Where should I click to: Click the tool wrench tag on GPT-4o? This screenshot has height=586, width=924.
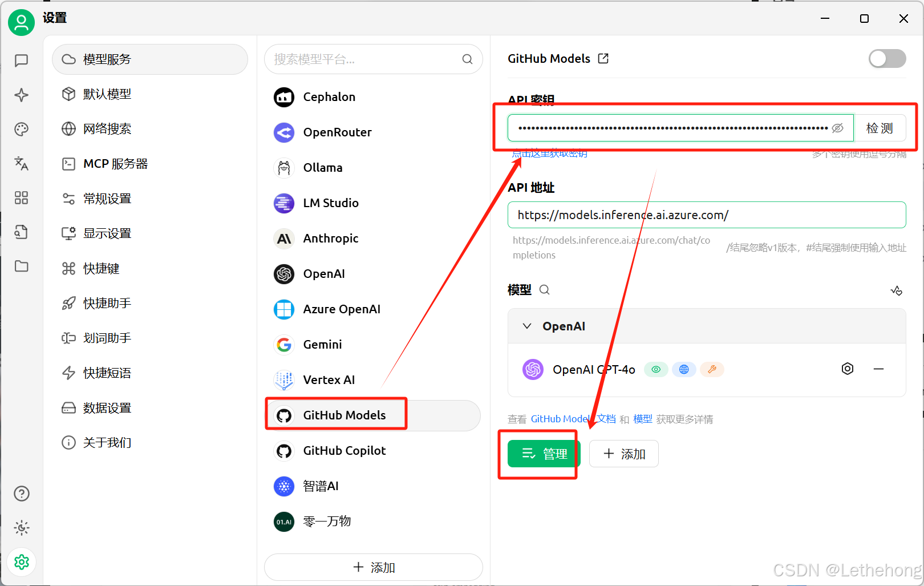[712, 370]
